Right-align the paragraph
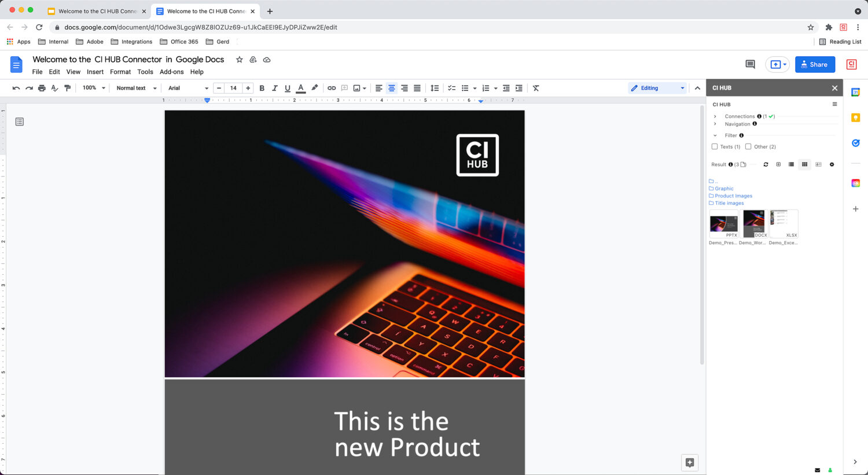This screenshot has height=475, width=868. [x=404, y=88]
